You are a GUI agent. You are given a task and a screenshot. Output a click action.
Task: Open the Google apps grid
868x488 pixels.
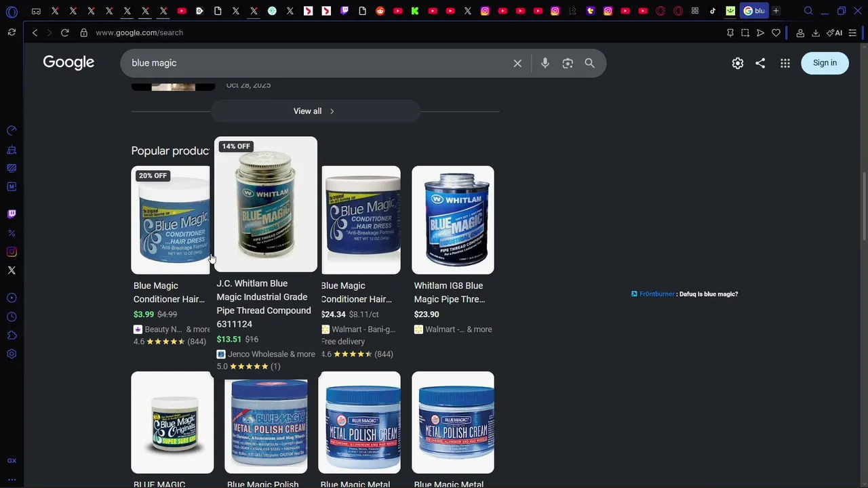[x=785, y=63]
